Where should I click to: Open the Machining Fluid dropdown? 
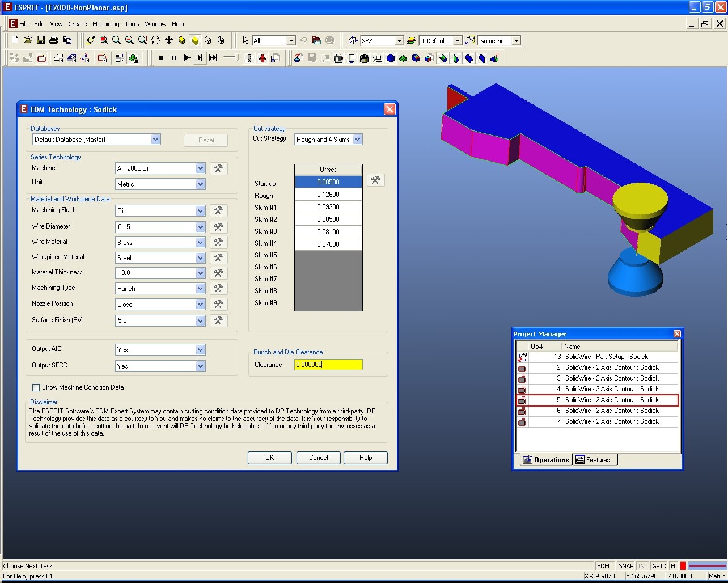point(200,210)
